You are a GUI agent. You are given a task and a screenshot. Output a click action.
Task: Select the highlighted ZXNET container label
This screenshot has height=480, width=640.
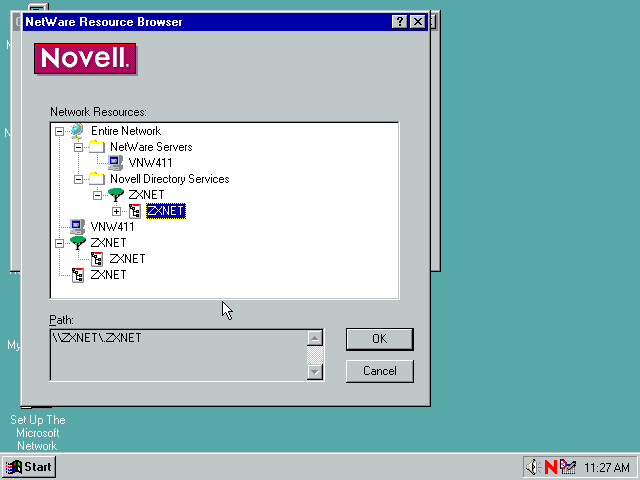pyautogui.click(x=166, y=211)
